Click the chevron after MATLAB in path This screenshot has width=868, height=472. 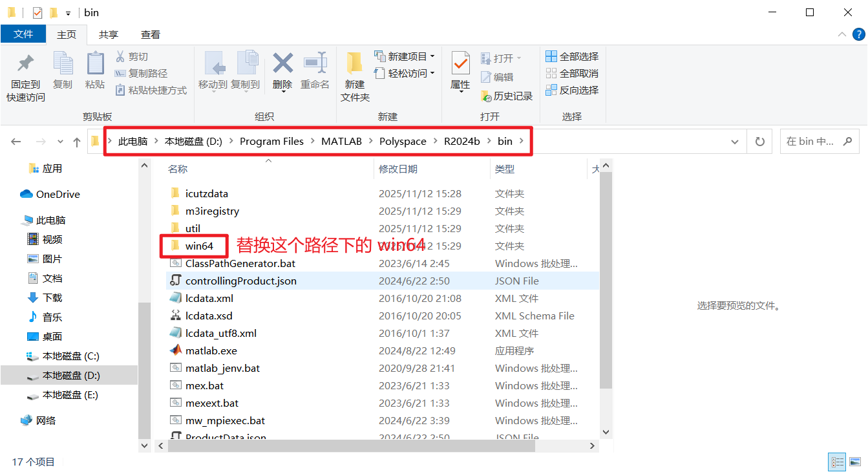click(x=371, y=141)
